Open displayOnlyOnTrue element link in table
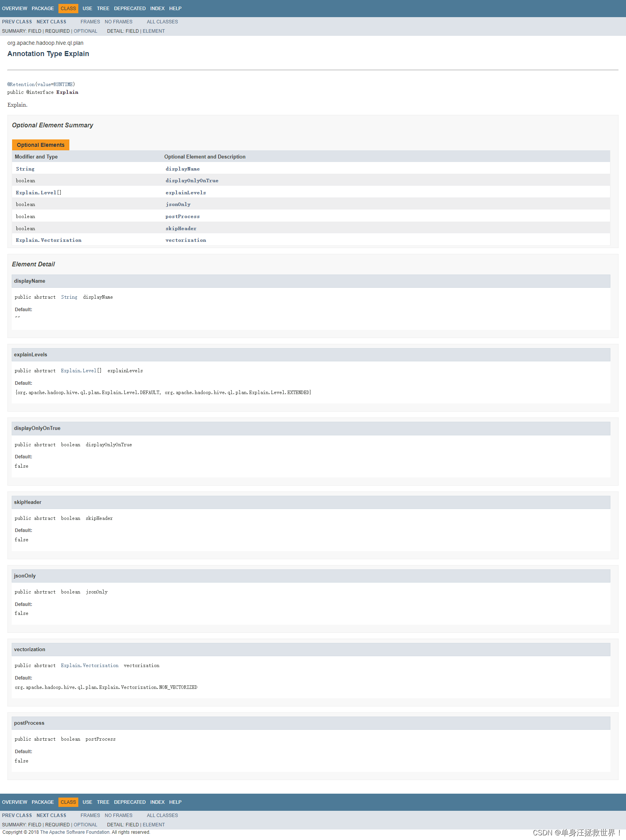 click(x=192, y=181)
